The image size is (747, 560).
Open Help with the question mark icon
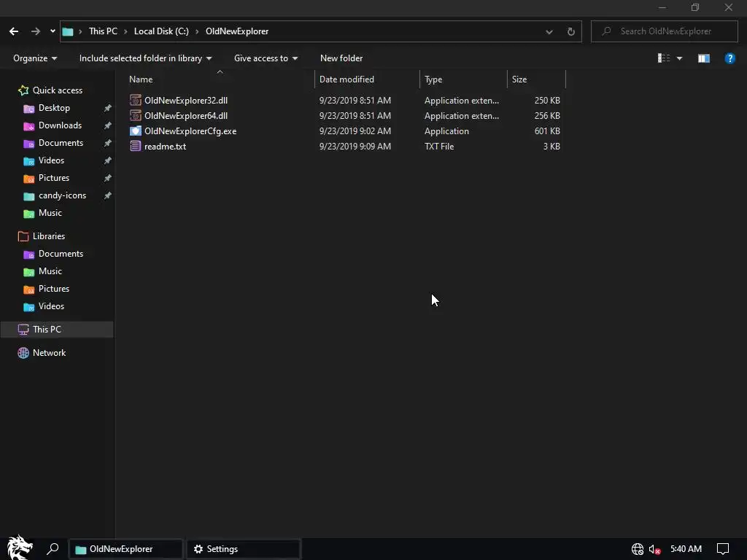[729, 58]
